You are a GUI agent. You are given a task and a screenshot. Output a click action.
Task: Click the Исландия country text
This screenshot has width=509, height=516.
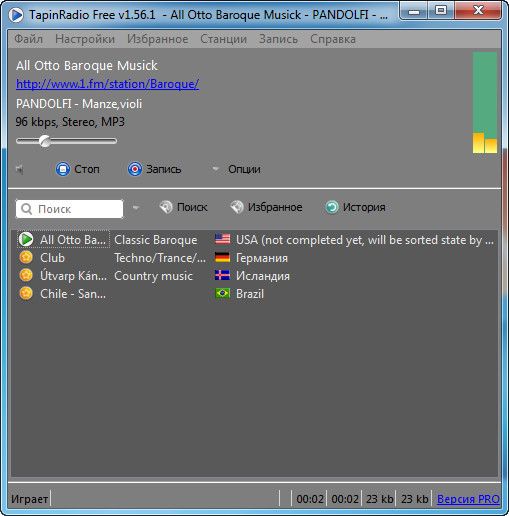coord(263,276)
